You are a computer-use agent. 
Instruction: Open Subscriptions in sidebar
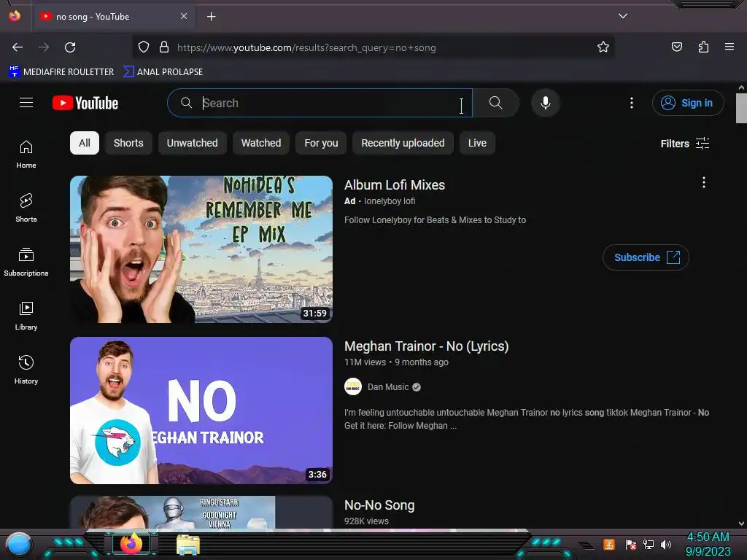click(26, 262)
